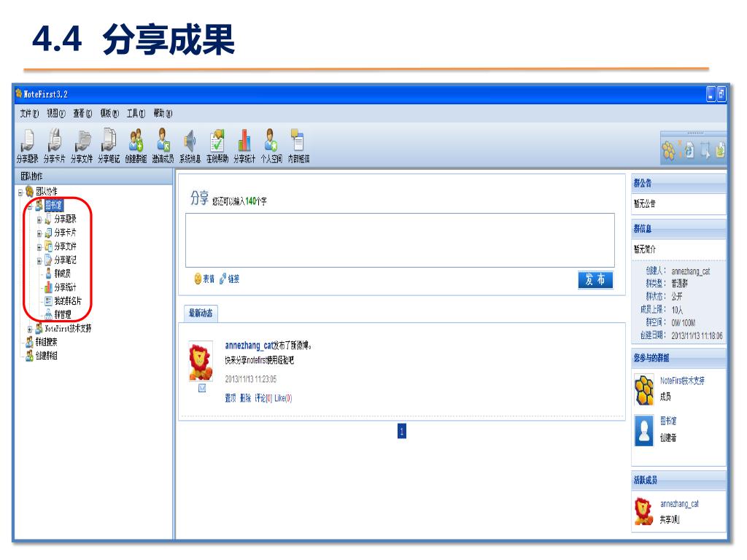Click in the 分享 text input box
This screenshot has height=560, width=747.
click(x=400, y=240)
